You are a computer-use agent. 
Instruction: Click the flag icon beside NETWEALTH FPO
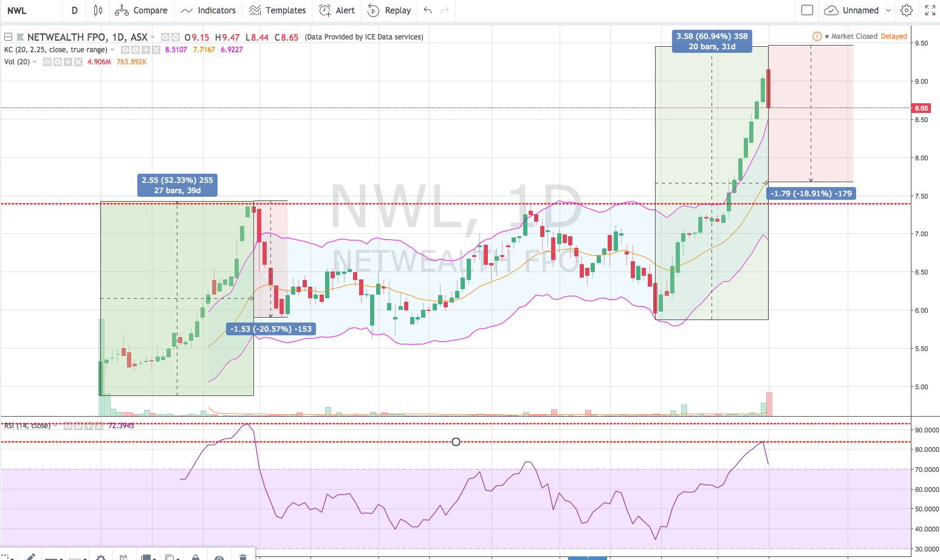pos(20,37)
